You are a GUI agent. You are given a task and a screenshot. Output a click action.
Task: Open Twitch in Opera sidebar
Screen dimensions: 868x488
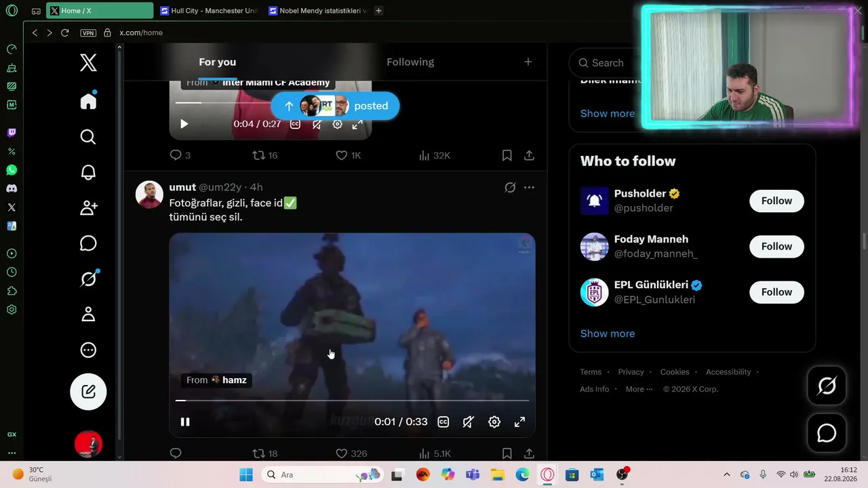click(x=12, y=133)
